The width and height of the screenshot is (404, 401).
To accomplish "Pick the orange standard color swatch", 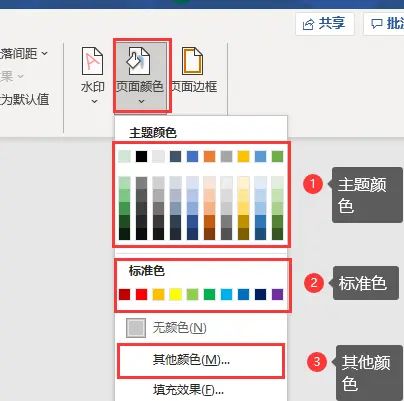I will [x=158, y=294].
